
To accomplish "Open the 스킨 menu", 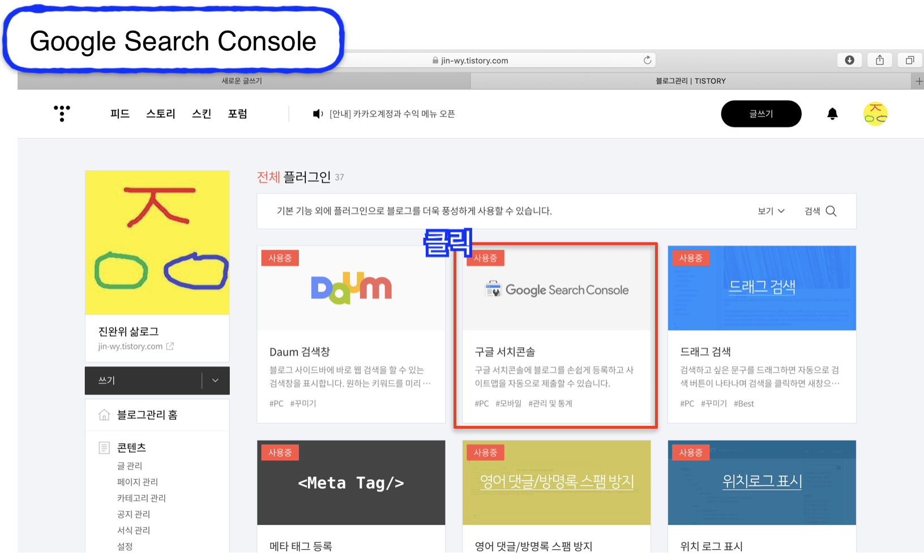I will (x=202, y=114).
